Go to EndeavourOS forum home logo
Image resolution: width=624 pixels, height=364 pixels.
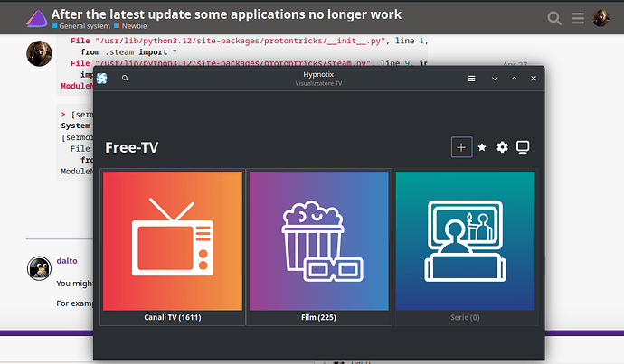(x=36, y=19)
